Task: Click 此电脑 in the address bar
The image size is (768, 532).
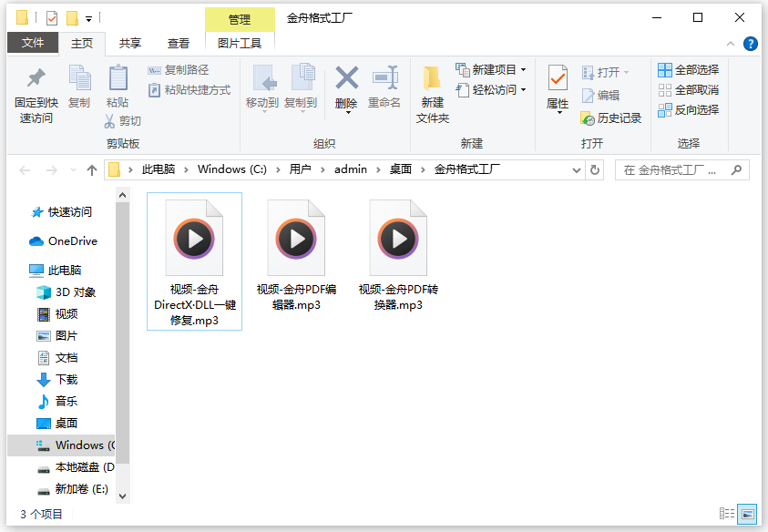Action: (159, 169)
